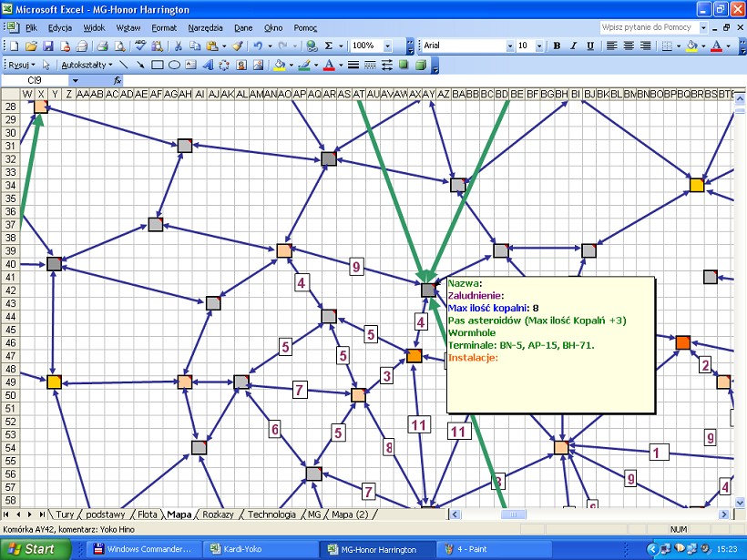Click the drawing toolbar line color brush
Image resolution: width=747 pixels, height=560 pixels.
pos(304,65)
